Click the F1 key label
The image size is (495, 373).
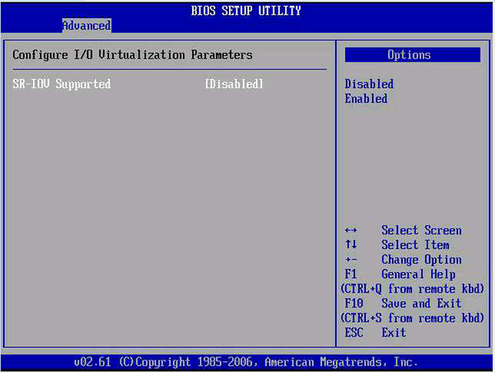tap(351, 274)
